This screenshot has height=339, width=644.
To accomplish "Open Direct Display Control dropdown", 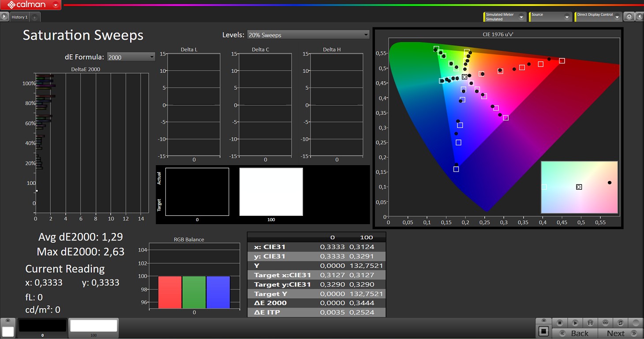I will (599, 17).
